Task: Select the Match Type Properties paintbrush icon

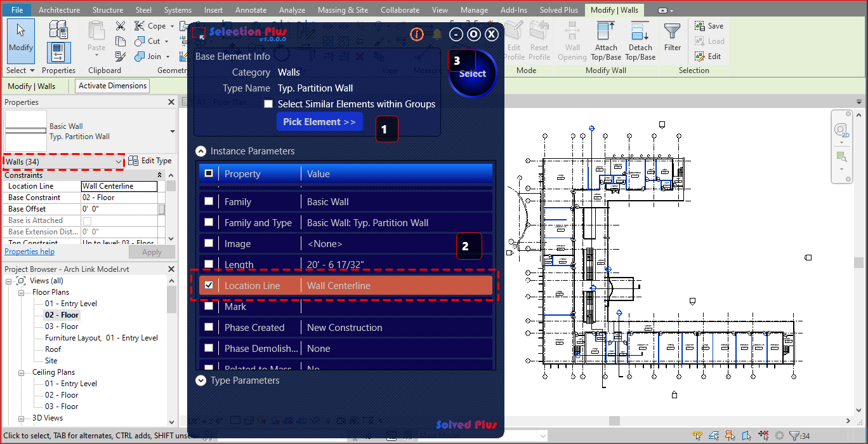Action: 121,57
